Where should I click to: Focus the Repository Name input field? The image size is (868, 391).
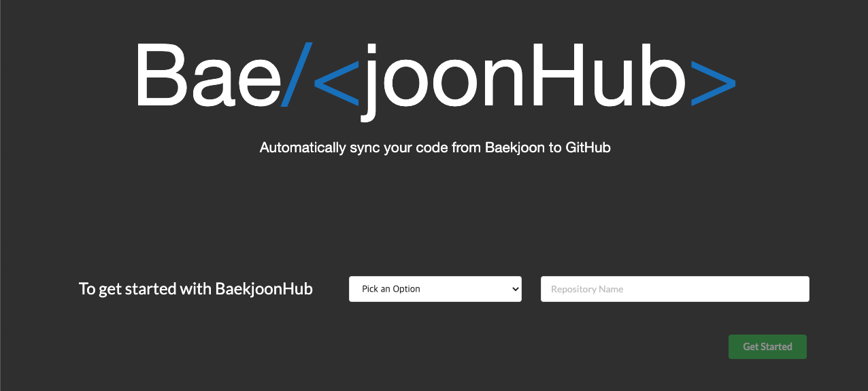675,289
